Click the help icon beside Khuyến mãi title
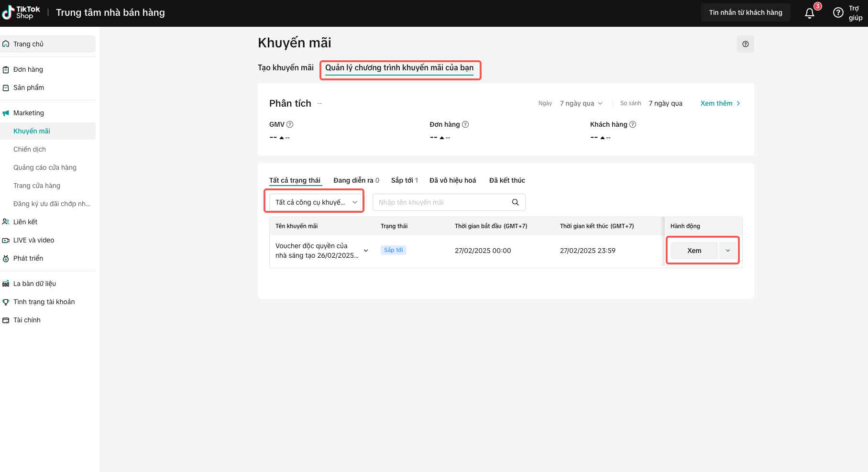Screen dimensions: 868x472 745,44
